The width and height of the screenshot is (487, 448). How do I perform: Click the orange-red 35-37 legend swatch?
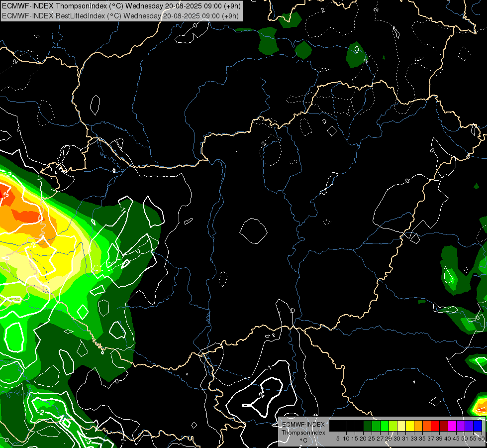pos(427,426)
